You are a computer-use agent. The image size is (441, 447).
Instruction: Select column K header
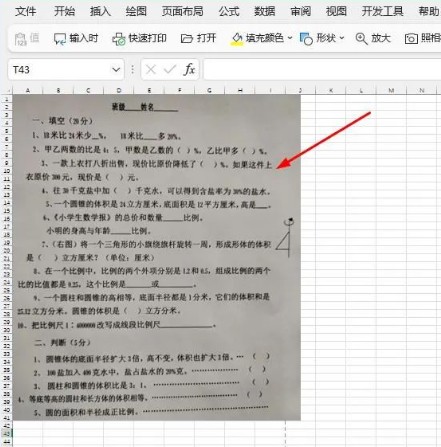pos(331,90)
